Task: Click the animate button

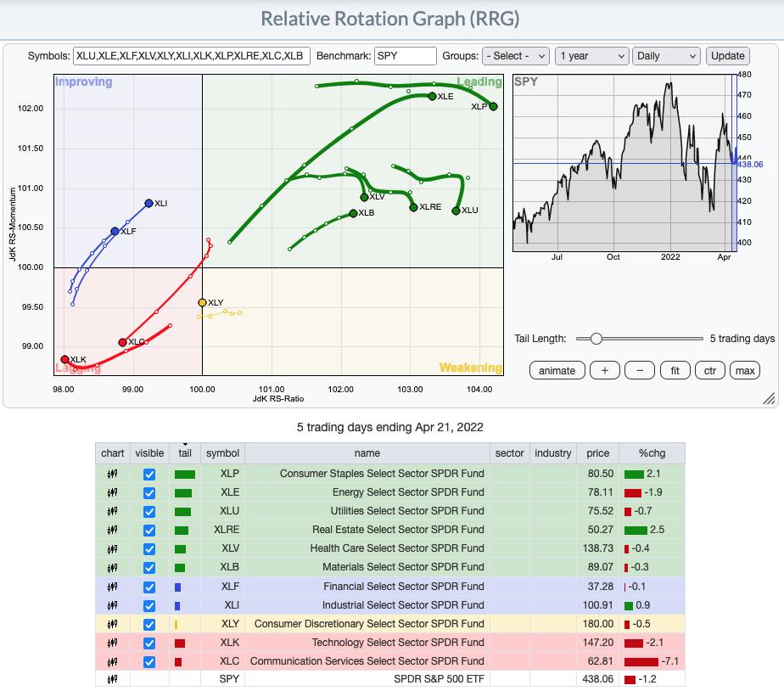Action: point(557,371)
